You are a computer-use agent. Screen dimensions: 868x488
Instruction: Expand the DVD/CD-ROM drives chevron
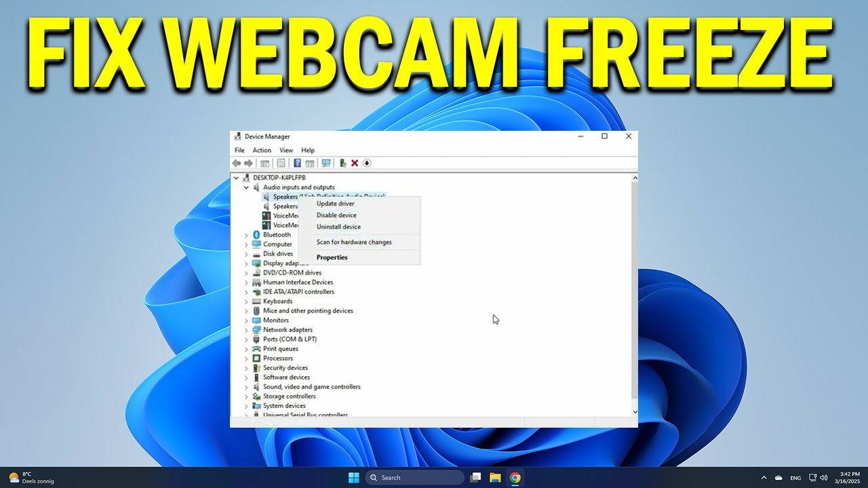tap(246, 272)
